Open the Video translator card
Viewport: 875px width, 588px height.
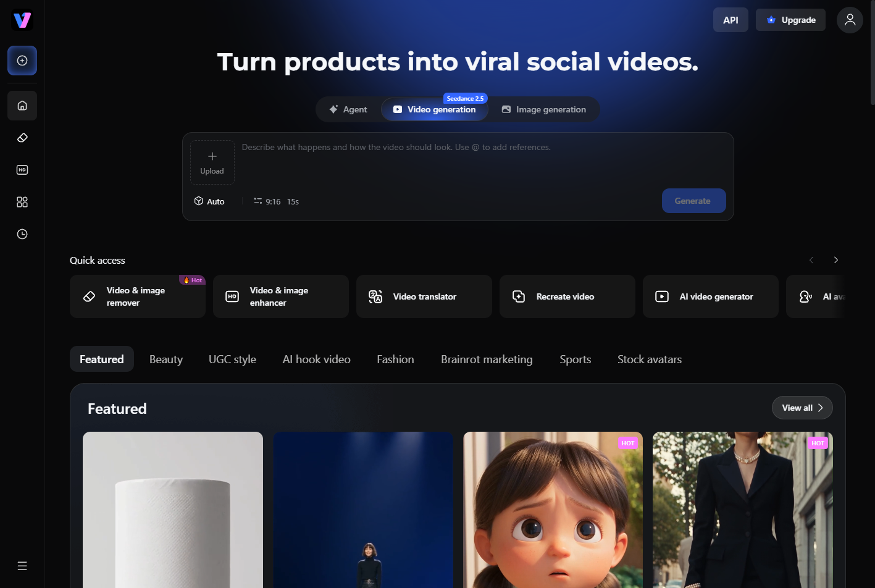click(x=424, y=296)
